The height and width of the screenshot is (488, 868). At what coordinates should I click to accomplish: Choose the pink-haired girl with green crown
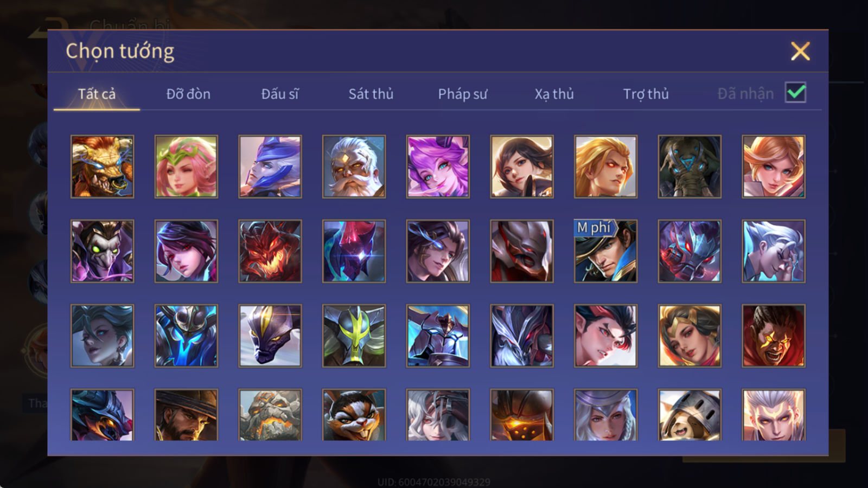[x=186, y=166]
